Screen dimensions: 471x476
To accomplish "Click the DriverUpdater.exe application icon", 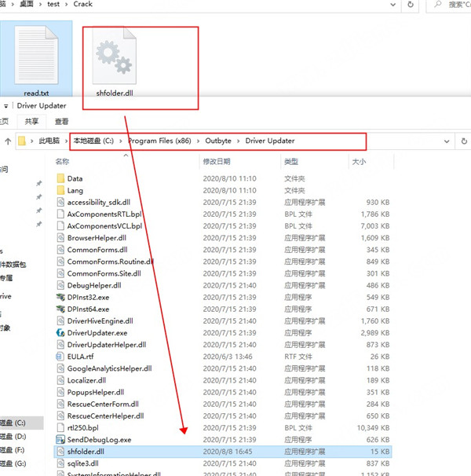I will pyautogui.click(x=60, y=333).
